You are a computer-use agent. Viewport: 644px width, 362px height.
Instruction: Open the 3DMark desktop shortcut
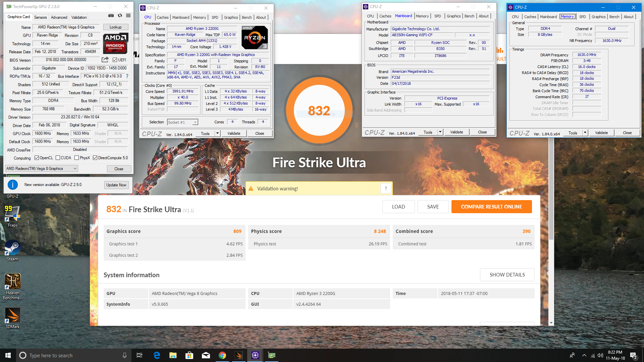click(x=13, y=318)
